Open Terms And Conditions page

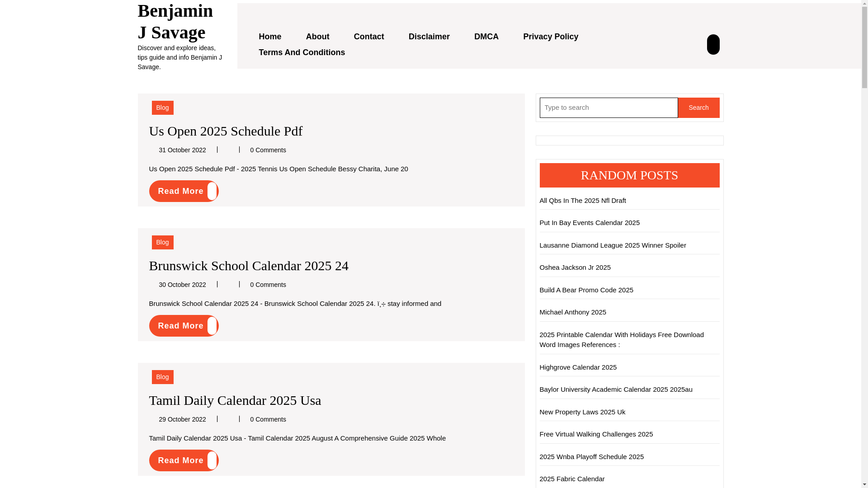pyautogui.click(x=302, y=52)
